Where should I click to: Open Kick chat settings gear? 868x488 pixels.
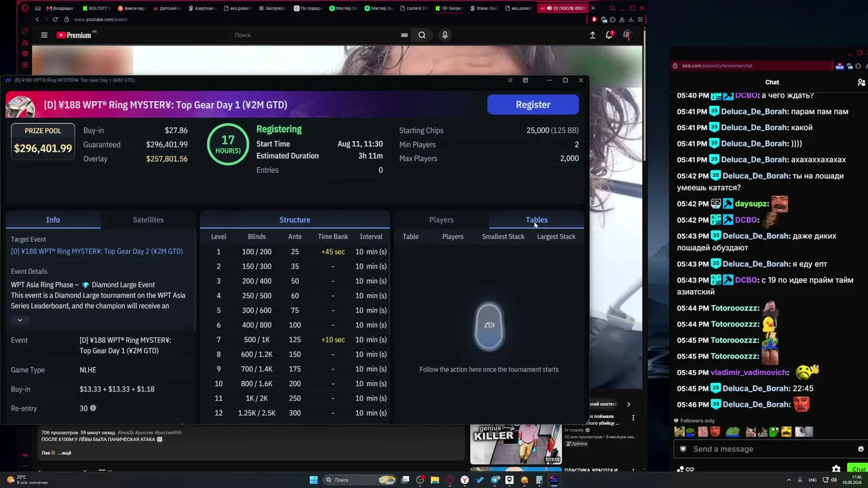[x=836, y=469]
